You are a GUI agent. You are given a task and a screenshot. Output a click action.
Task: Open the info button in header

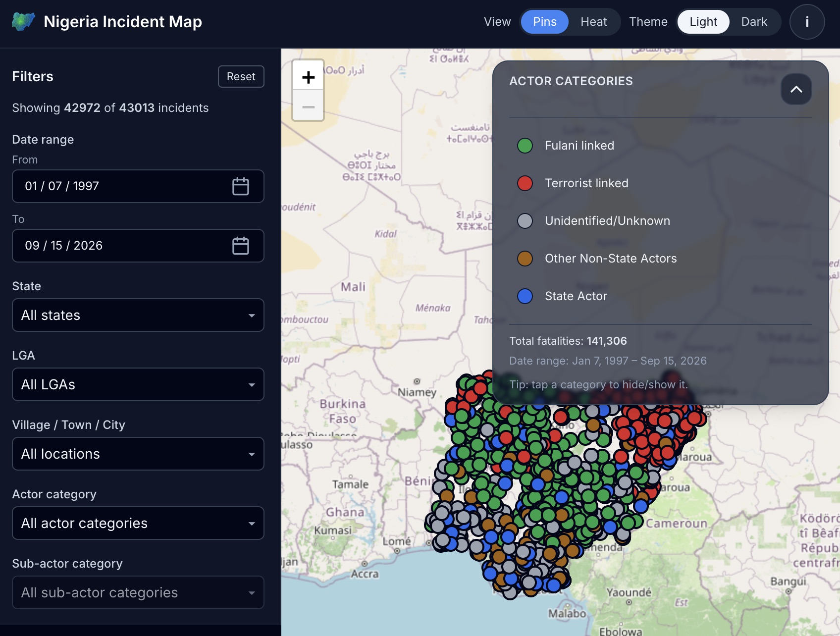point(807,22)
